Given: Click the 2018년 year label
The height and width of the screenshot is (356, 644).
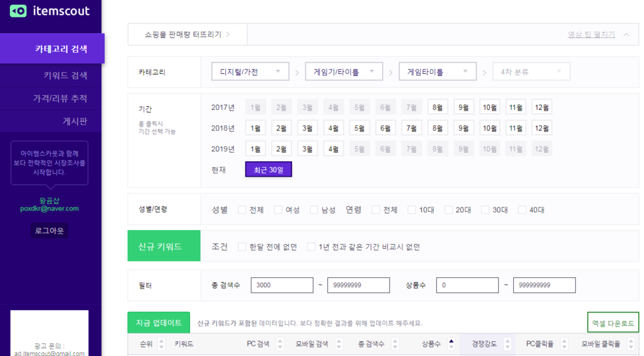Looking at the screenshot, I should pyautogui.click(x=223, y=128).
